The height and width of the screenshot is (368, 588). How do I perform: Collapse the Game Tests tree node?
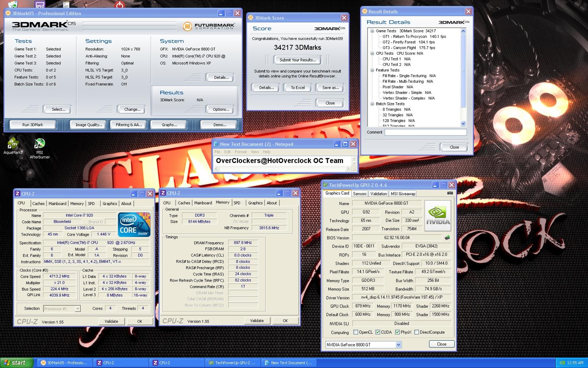[372, 31]
